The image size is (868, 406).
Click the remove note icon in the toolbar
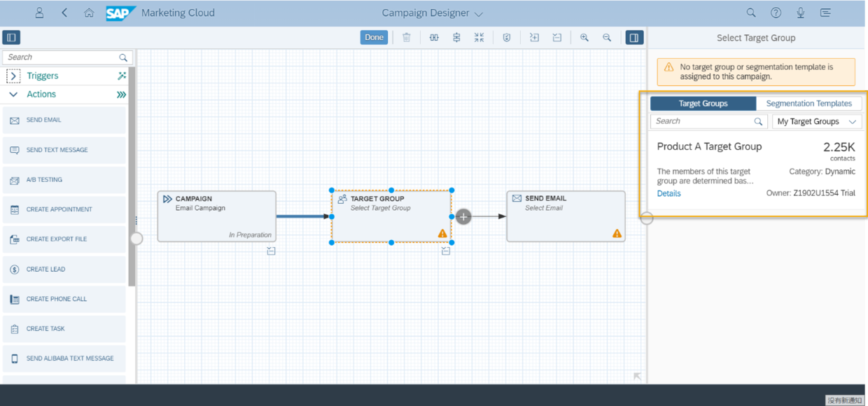[x=556, y=37]
